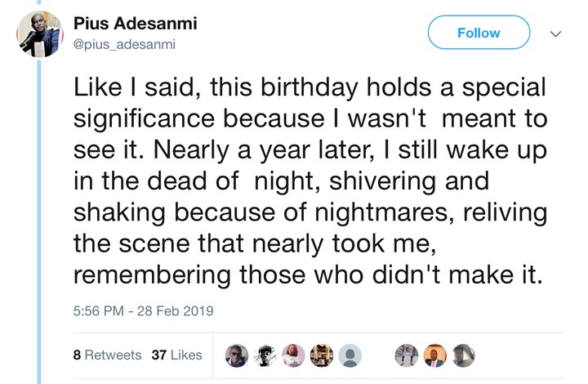This screenshot has width=588, height=384.
Task: Open Pius Adesanmi's profile picture
Action: tap(40, 33)
